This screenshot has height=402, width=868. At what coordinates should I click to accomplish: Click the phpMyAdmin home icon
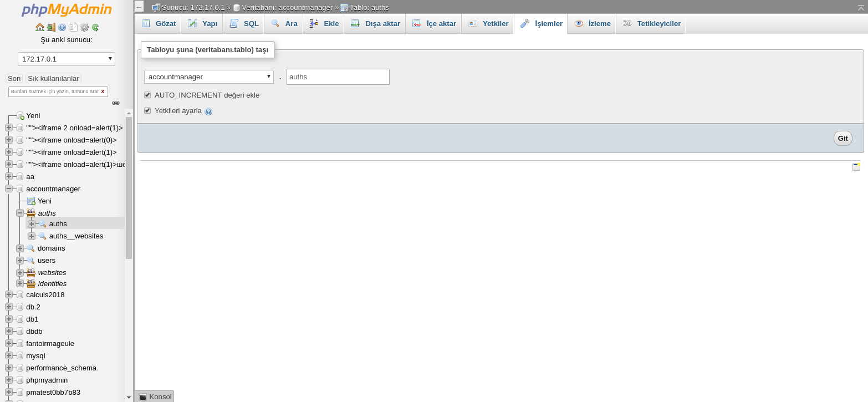40,27
